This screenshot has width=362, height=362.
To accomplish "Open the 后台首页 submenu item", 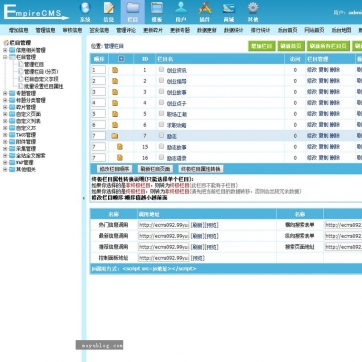I will (x=287, y=30).
